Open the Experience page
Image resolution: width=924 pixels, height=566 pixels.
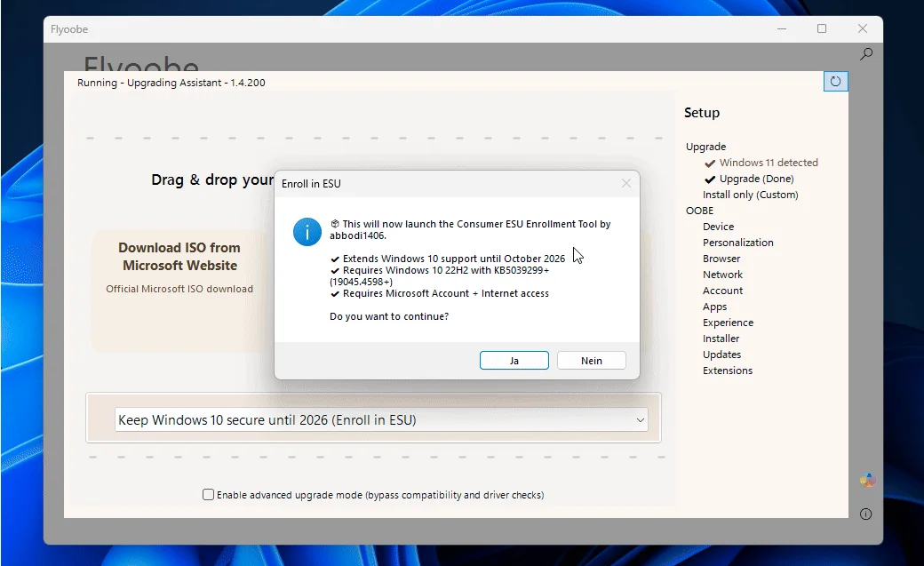(728, 323)
